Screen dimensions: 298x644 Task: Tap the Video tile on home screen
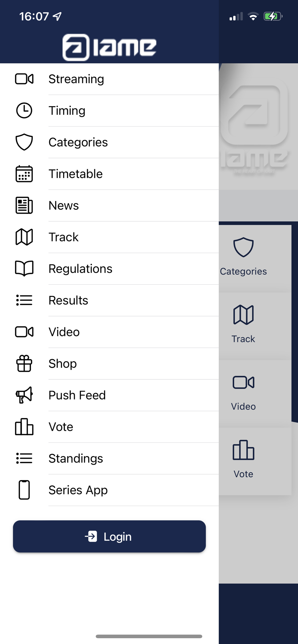click(x=255, y=394)
